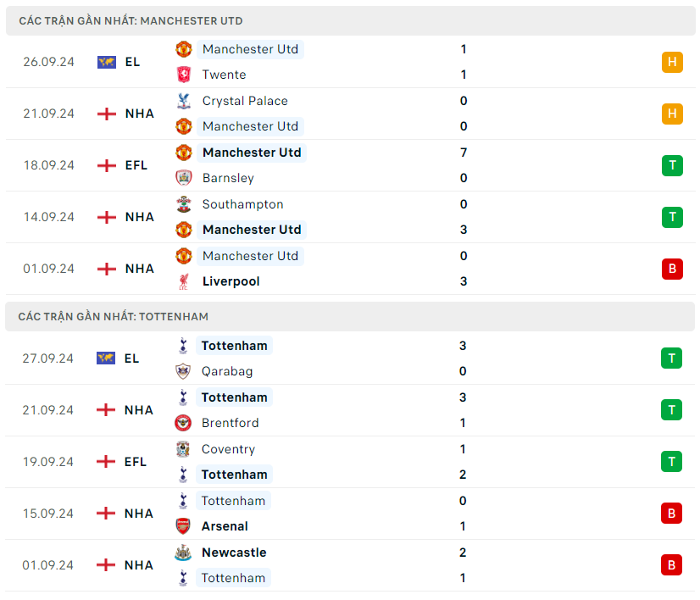Click red B badge for Liverpool match

click(x=672, y=269)
